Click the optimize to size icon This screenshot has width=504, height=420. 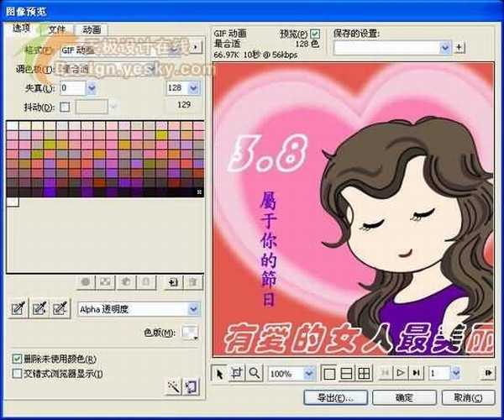(x=191, y=386)
